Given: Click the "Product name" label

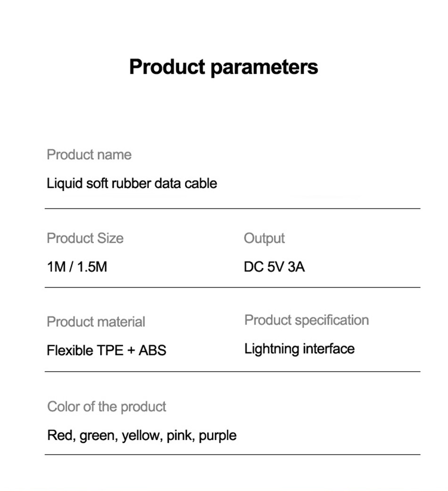Looking at the screenshot, I should (x=89, y=155).
